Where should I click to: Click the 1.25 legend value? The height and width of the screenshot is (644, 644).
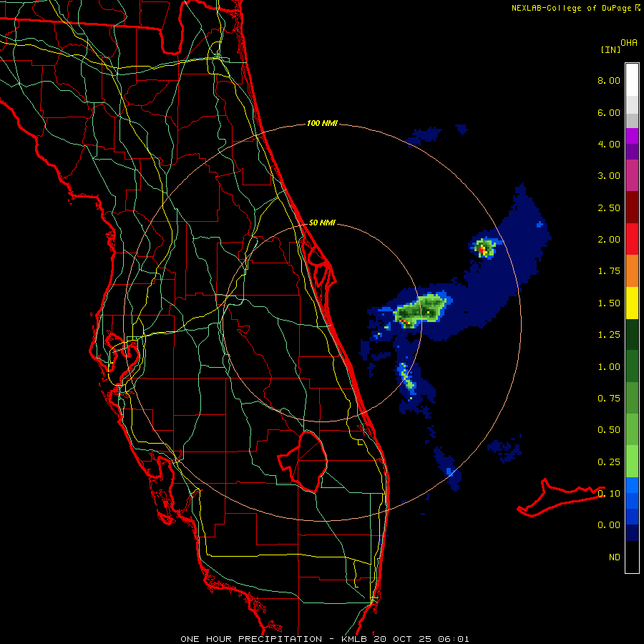[609, 335]
